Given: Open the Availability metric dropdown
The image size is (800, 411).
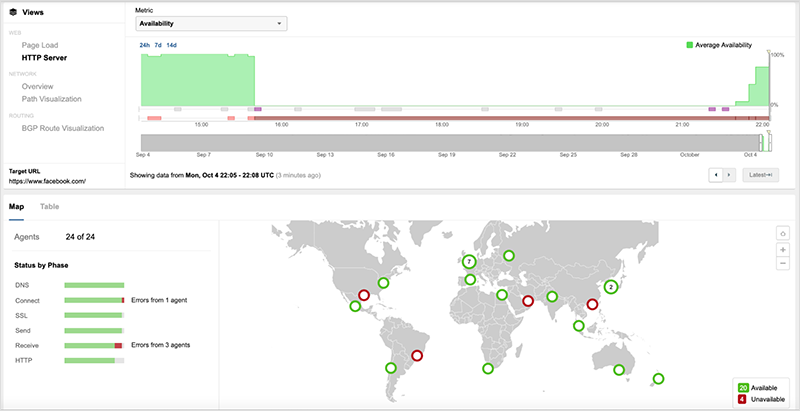Looking at the screenshot, I should tap(211, 23).
